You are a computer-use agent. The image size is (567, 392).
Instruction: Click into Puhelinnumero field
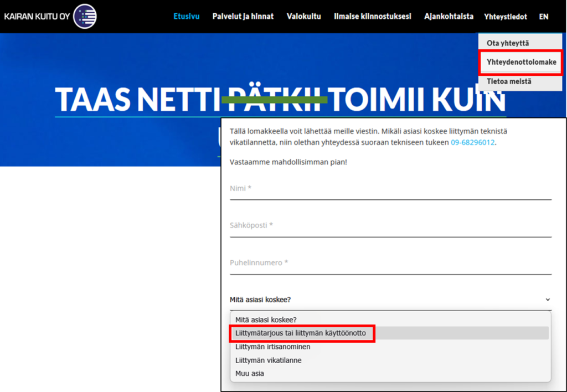point(390,263)
